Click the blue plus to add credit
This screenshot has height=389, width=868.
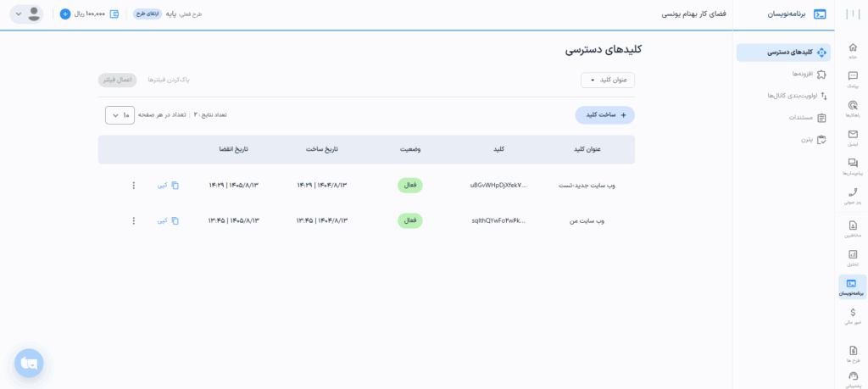pyautogui.click(x=65, y=14)
